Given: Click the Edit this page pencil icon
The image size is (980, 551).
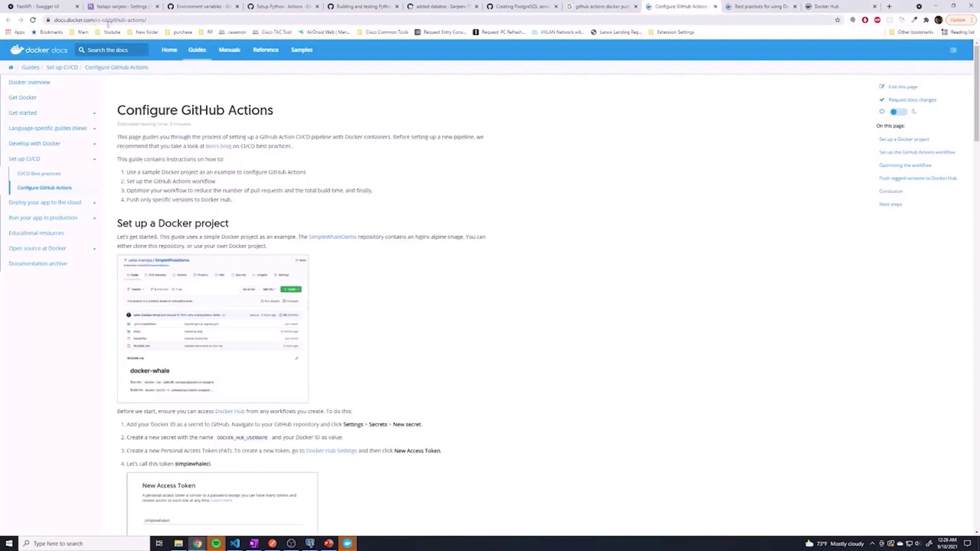Looking at the screenshot, I should 881,87.
